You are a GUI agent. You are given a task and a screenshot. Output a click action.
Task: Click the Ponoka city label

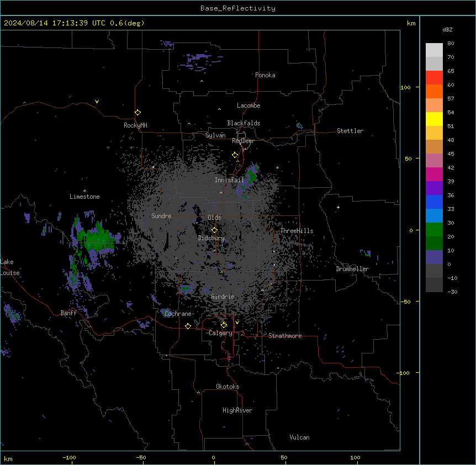tap(265, 75)
